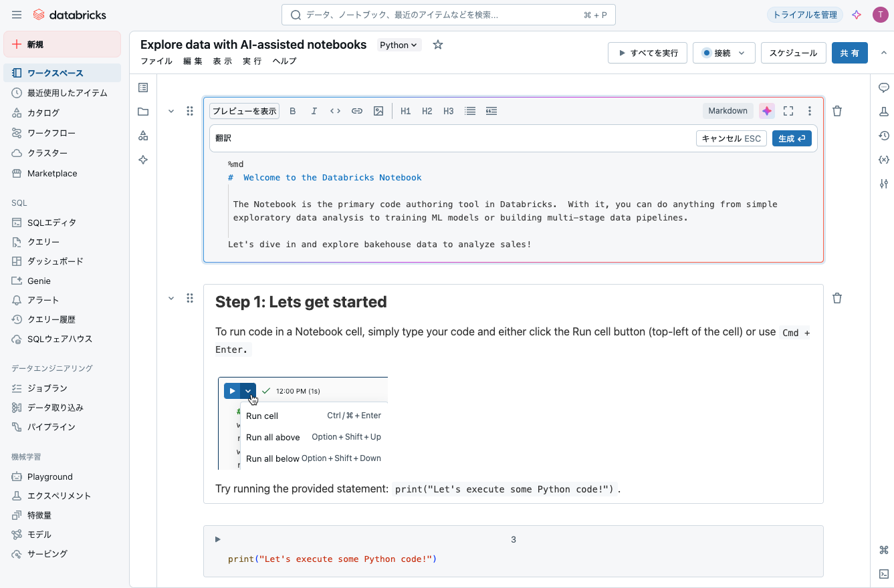Open the Python language selector dropdown
894x588 pixels.
pos(399,45)
